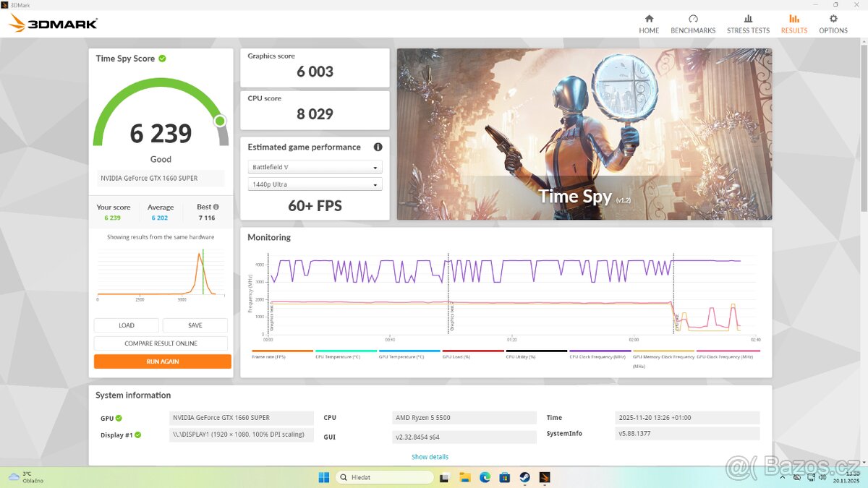Viewport: 868px width, 488px height.
Task: Click the green verified checkmark next to GPU
Action: tap(119, 417)
